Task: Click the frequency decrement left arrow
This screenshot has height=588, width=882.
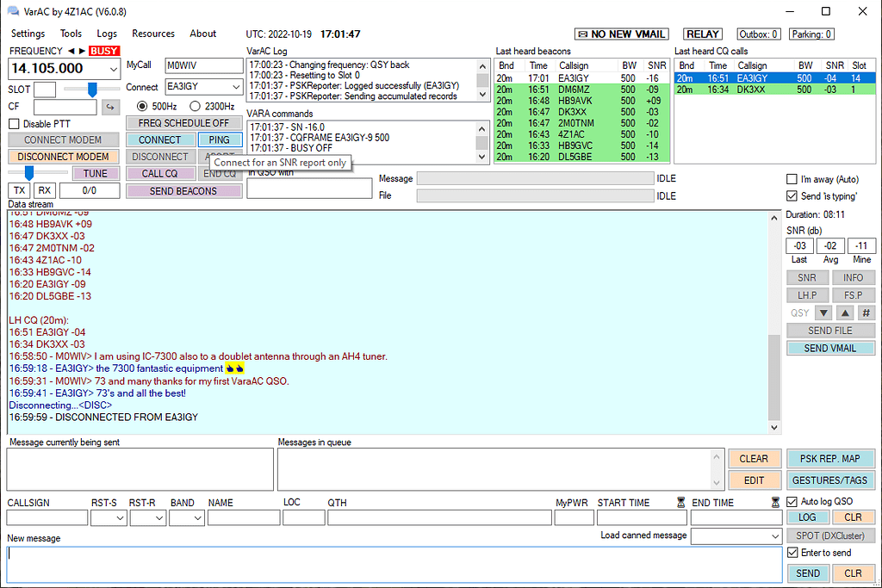Action: 72,51
